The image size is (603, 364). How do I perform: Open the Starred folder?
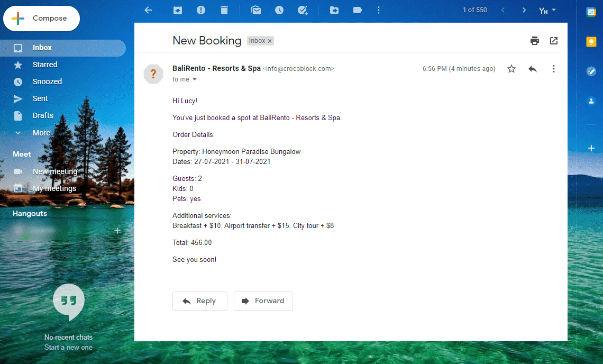63,65
